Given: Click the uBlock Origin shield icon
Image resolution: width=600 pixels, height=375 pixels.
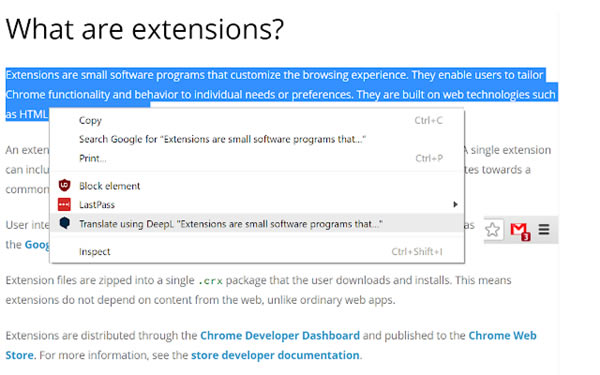Looking at the screenshot, I should click(64, 186).
